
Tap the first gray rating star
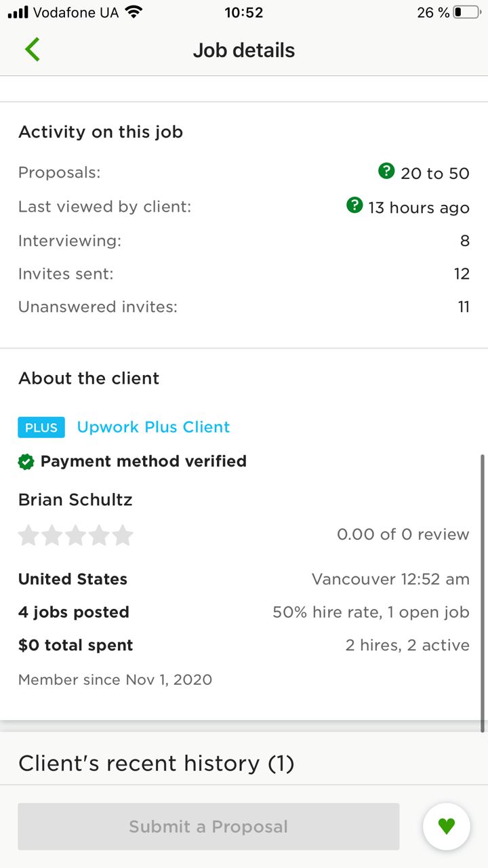pos(28,535)
